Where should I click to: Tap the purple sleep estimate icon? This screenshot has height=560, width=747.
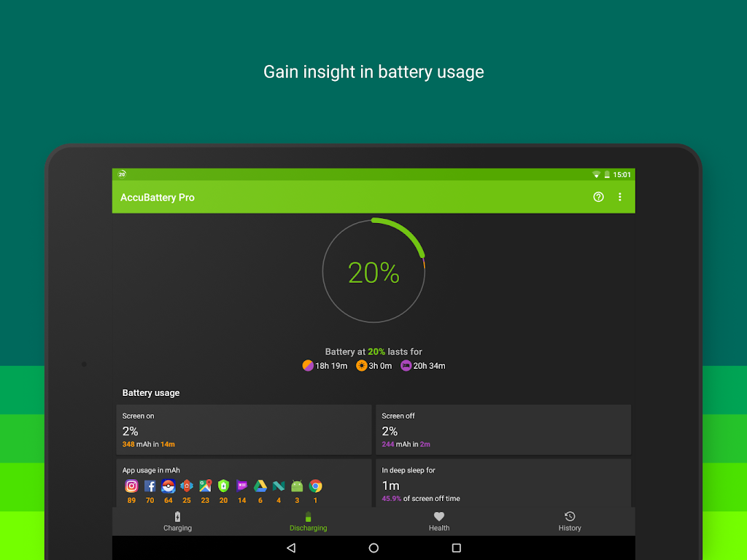(x=406, y=366)
